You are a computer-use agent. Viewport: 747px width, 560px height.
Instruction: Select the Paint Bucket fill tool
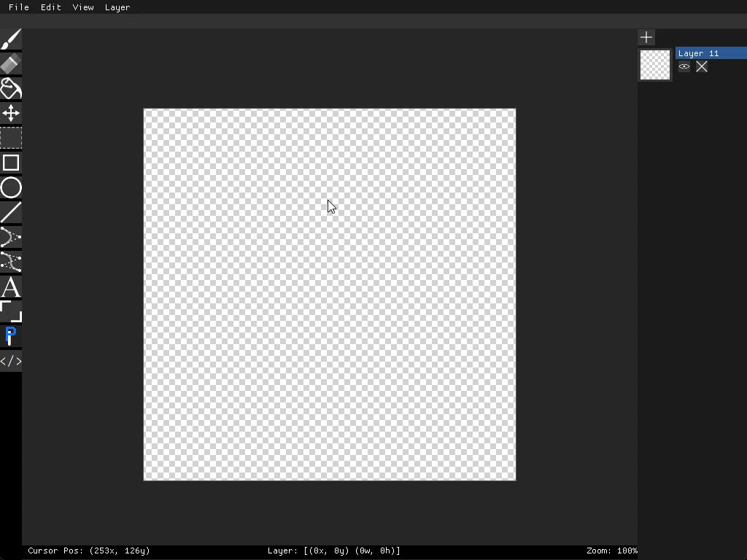click(11, 88)
